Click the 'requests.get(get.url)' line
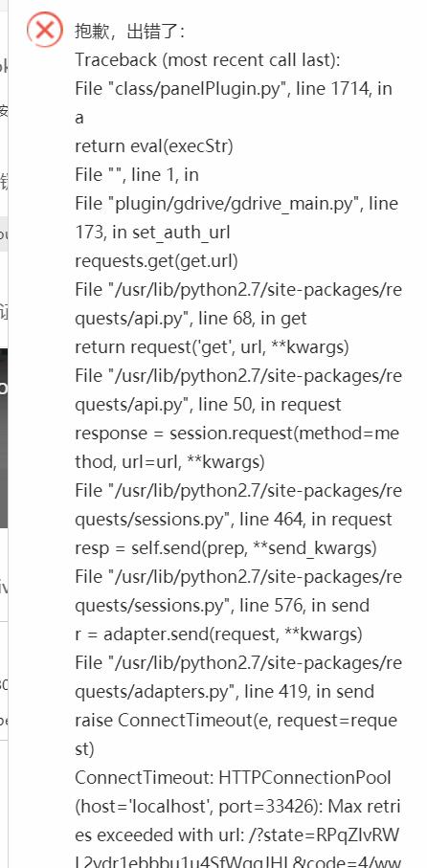Viewport: 427px width, 868px height. pyautogui.click(x=157, y=261)
